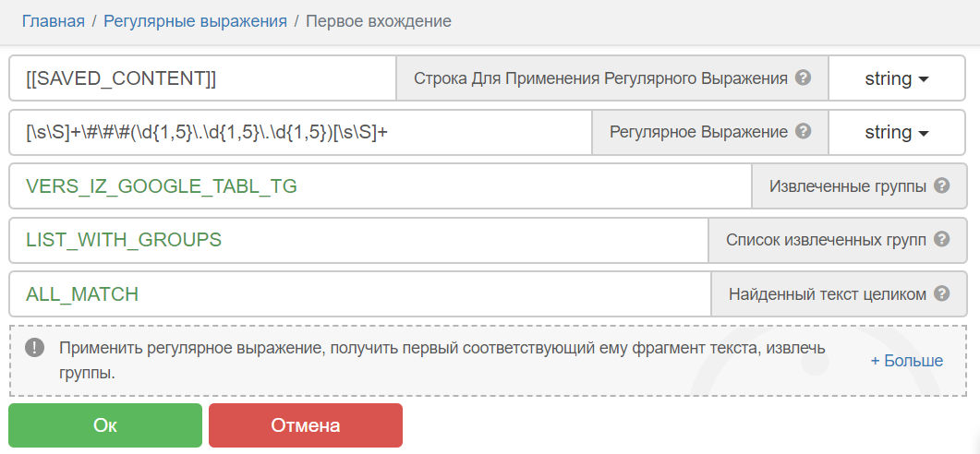The width and height of the screenshot is (980, 454).
Task: Open Регулярные выражения breadcrumb
Action: [195, 20]
